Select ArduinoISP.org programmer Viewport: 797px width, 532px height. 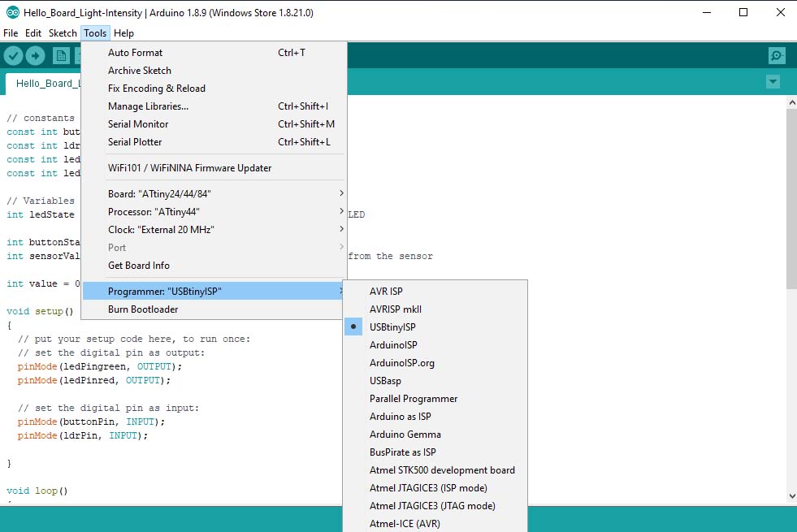pos(435,363)
